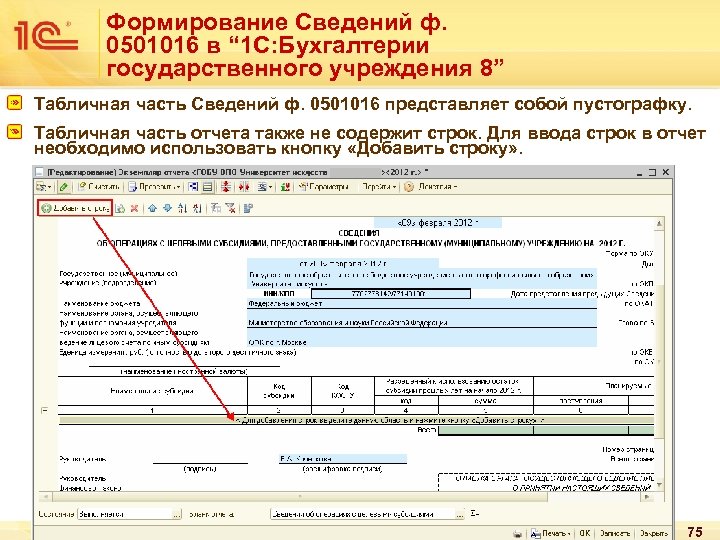Click the blue move row up arrow

[152, 208]
